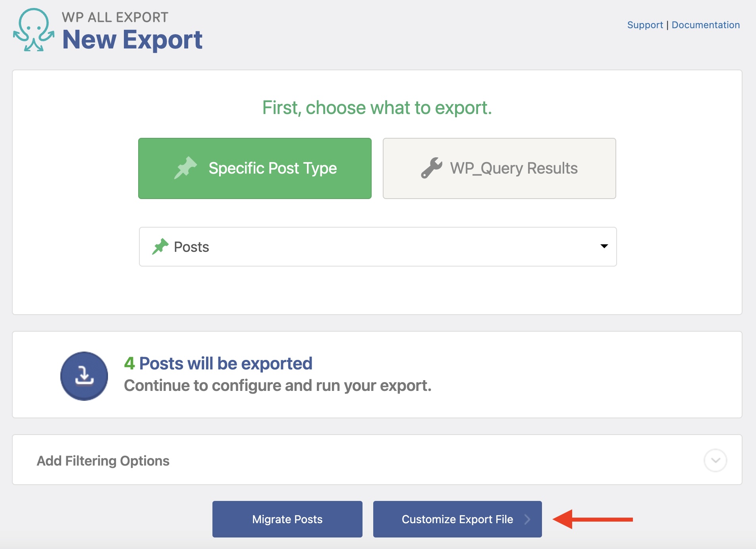Click the "First, choose what to export" heading
This screenshot has width=756, height=549.
[x=377, y=108]
